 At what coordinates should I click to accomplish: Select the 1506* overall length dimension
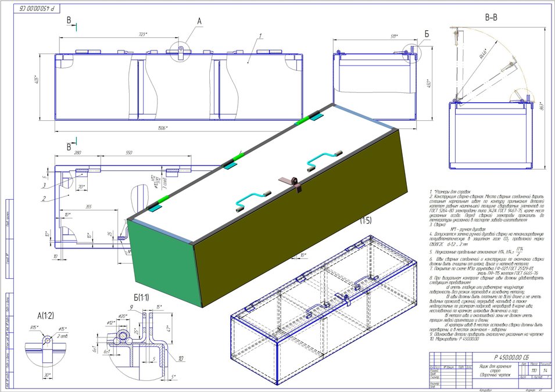click(x=162, y=128)
